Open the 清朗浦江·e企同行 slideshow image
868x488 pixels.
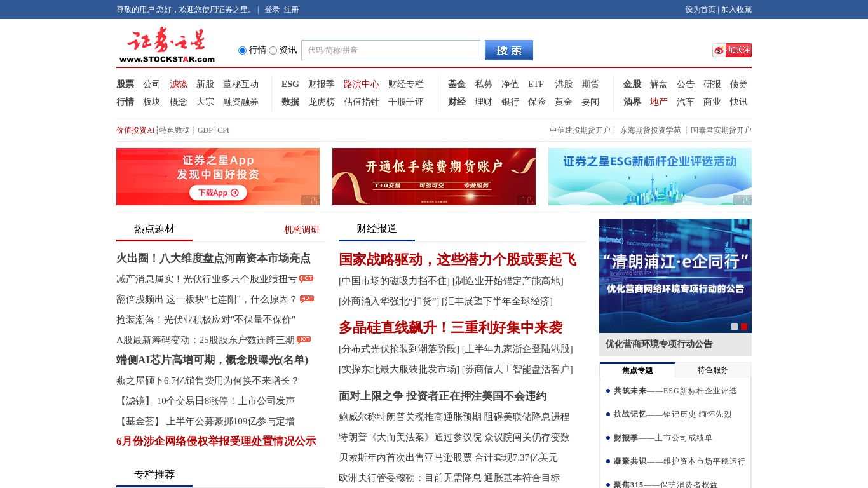[x=675, y=276]
